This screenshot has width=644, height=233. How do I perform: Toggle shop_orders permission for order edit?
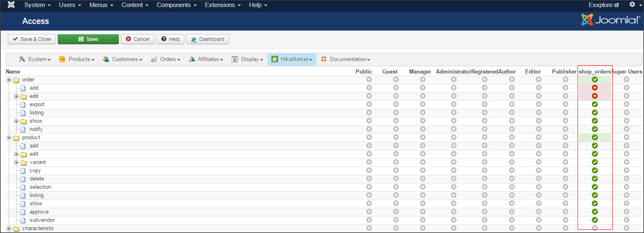pyautogui.click(x=595, y=96)
